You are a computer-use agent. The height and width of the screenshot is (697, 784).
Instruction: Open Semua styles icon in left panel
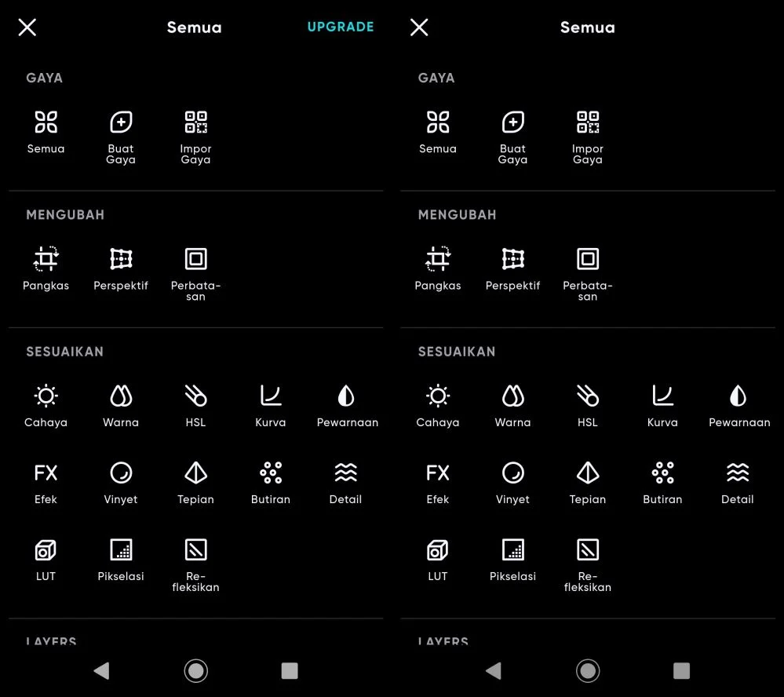pos(46,133)
